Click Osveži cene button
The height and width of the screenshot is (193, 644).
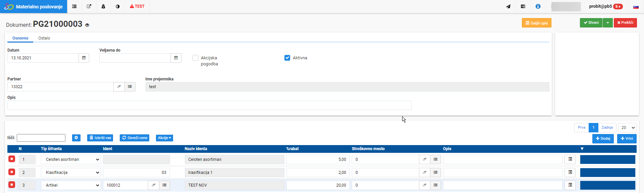coord(135,138)
